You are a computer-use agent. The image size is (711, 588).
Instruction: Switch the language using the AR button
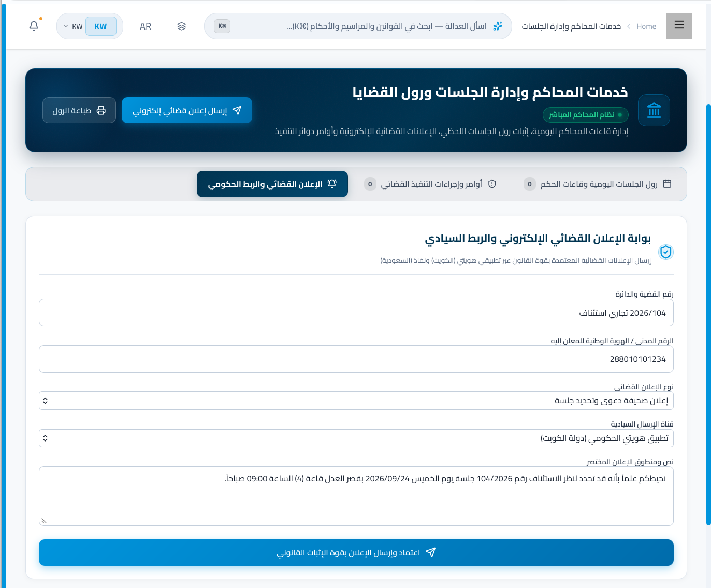(x=146, y=26)
